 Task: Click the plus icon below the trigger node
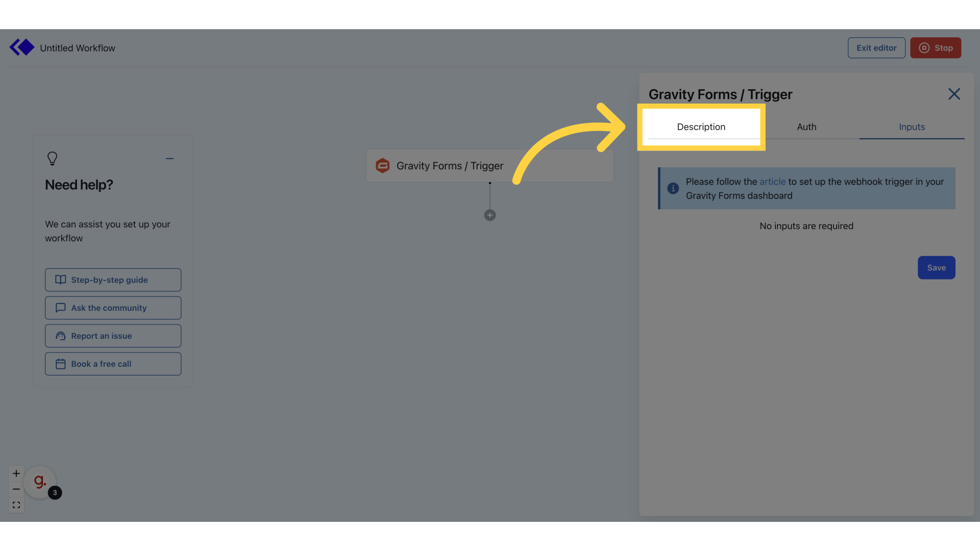click(489, 215)
